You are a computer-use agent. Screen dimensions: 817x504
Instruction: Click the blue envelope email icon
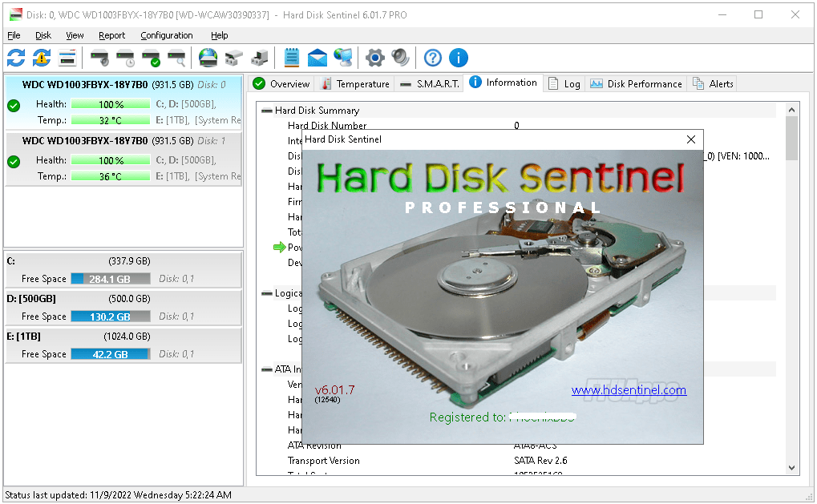pyautogui.click(x=317, y=58)
